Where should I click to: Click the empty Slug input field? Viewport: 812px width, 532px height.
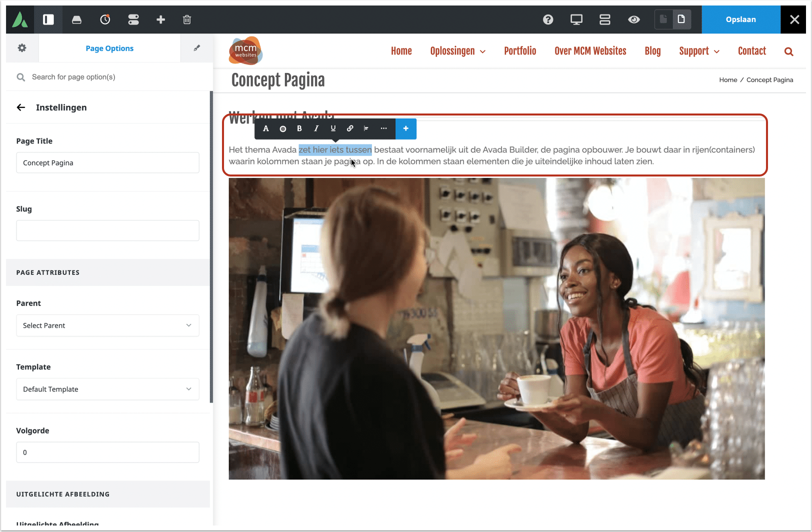point(107,230)
